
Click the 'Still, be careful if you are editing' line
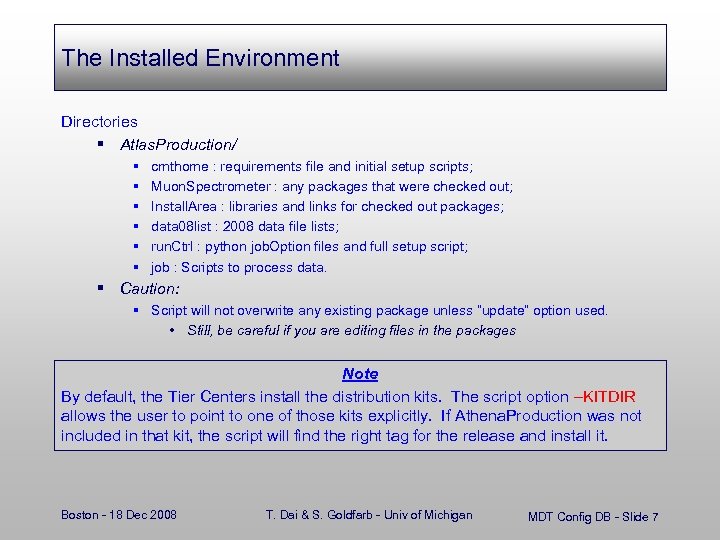tap(352, 331)
